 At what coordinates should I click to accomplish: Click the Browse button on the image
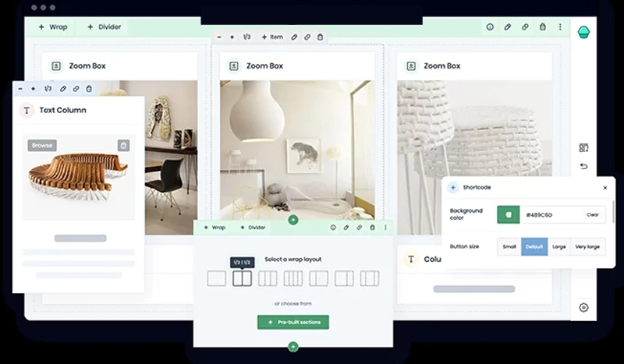click(42, 146)
